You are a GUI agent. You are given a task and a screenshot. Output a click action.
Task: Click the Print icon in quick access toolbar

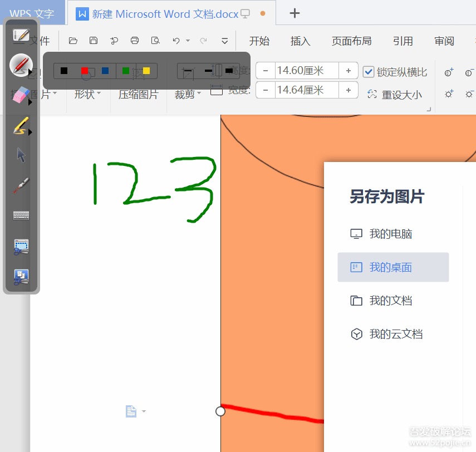(134, 40)
